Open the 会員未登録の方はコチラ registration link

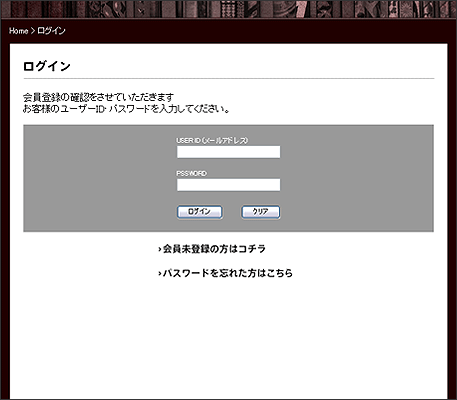pos(214,249)
